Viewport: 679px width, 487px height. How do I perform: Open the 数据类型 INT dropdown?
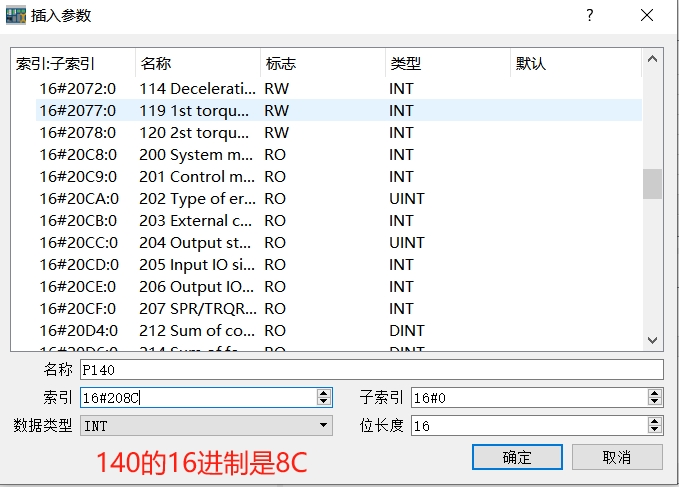coord(323,426)
